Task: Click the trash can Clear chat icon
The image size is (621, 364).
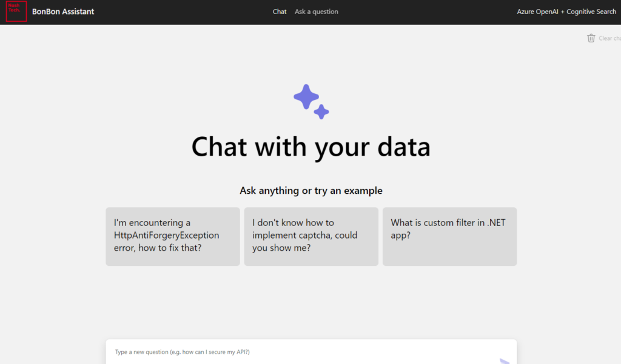Action: tap(591, 38)
